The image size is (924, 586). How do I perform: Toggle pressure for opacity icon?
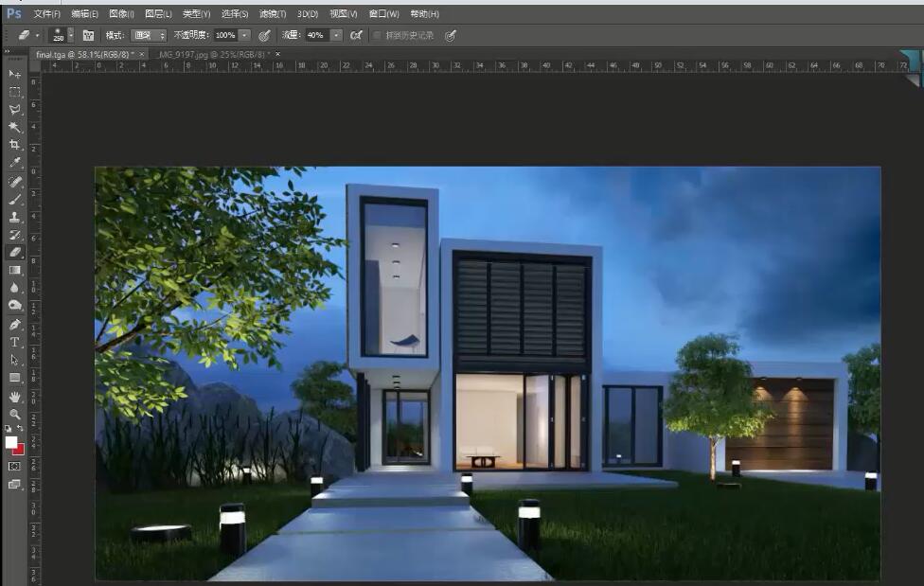pos(264,35)
